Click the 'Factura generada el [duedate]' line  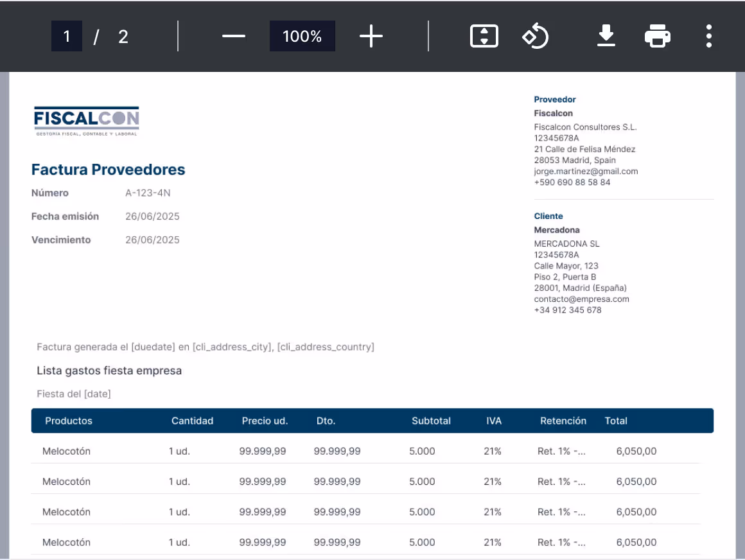click(206, 347)
